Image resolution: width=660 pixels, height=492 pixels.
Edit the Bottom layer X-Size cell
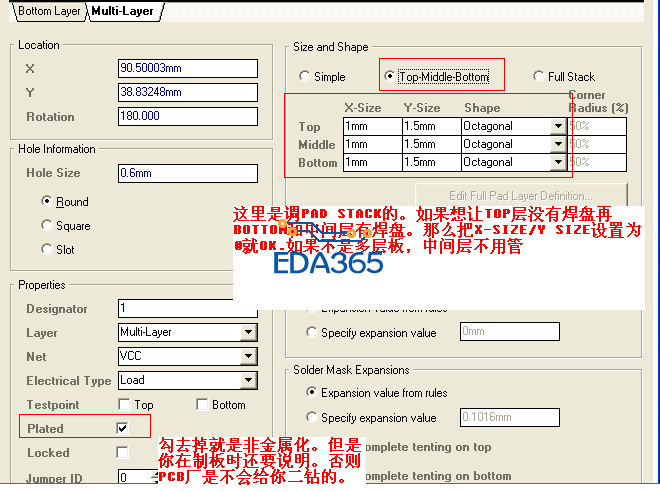click(373, 162)
